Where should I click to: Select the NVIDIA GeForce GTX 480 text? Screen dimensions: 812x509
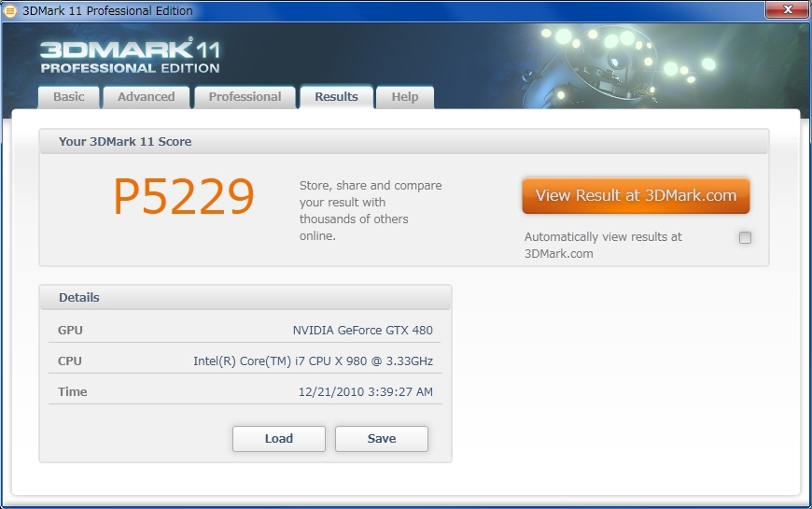click(x=362, y=331)
